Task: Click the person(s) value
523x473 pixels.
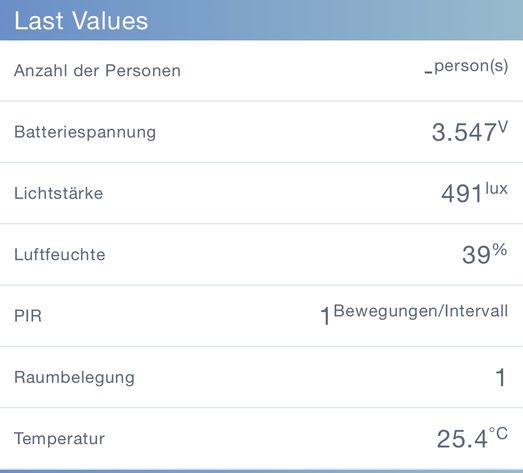Action: point(466,66)
